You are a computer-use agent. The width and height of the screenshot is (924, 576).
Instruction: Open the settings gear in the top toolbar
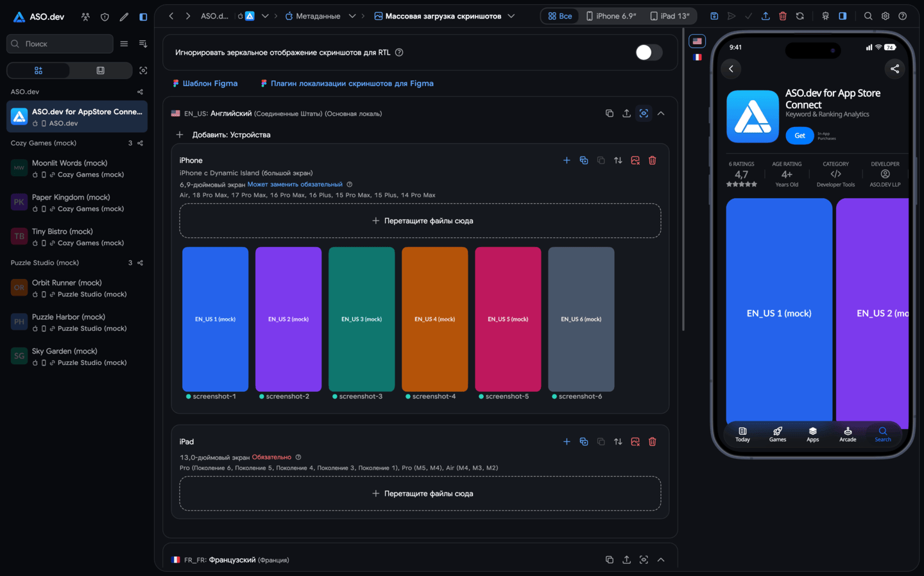point(886,16)
